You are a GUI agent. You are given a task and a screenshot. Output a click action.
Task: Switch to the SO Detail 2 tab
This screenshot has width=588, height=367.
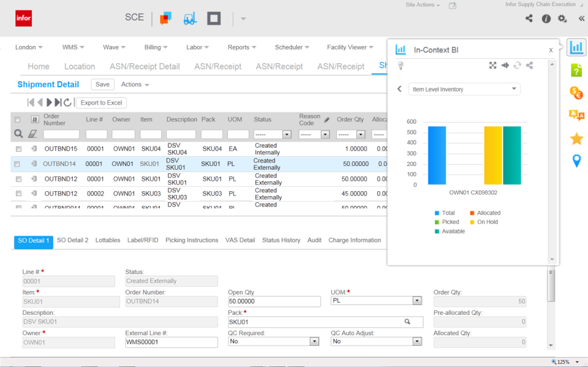[72, 240]
